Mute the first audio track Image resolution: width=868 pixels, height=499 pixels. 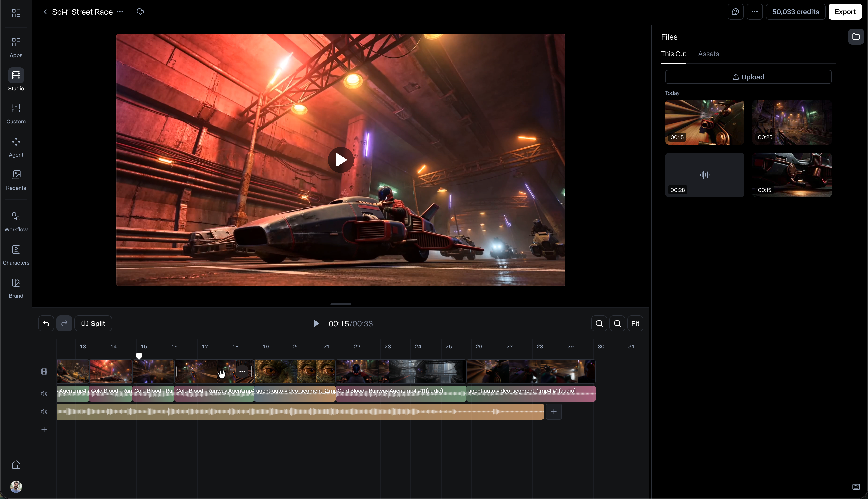(x=44, y=393)
